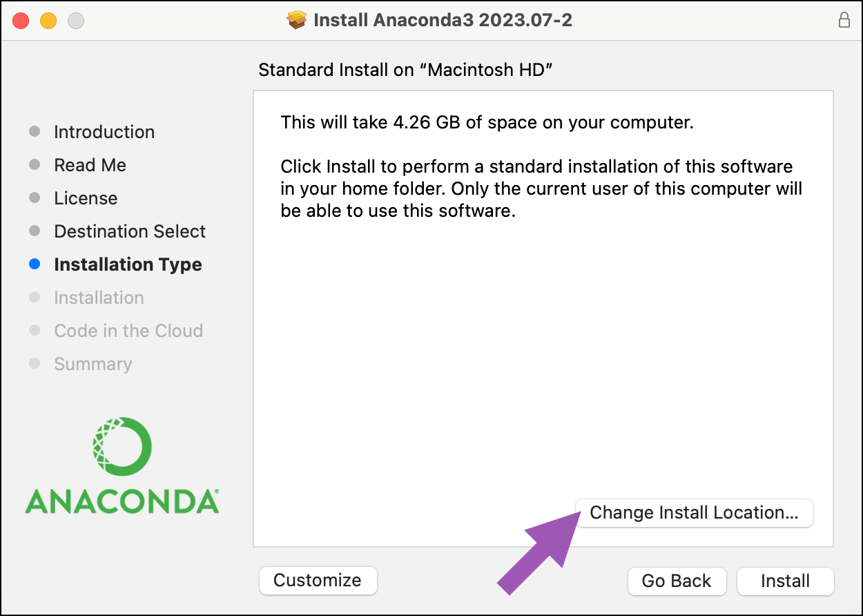
Task: Click the bullet beside Read Me
Action: pos(35,165)
